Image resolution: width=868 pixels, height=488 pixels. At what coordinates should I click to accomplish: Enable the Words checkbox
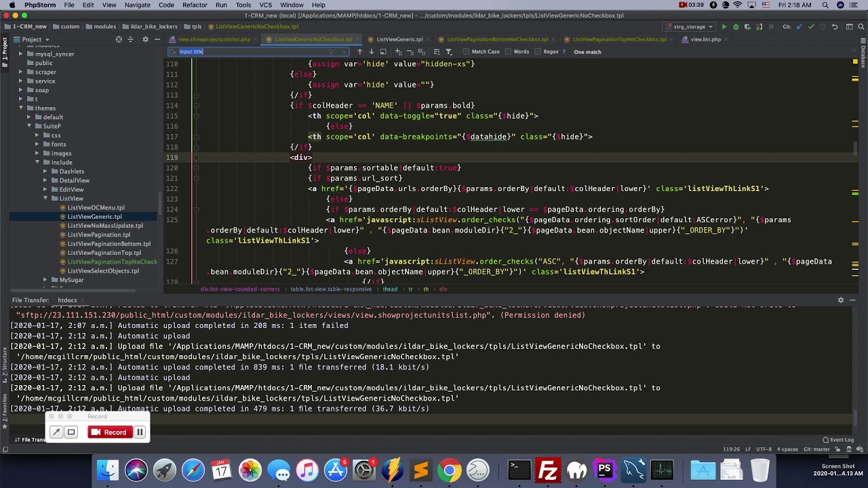click(508, 52)
